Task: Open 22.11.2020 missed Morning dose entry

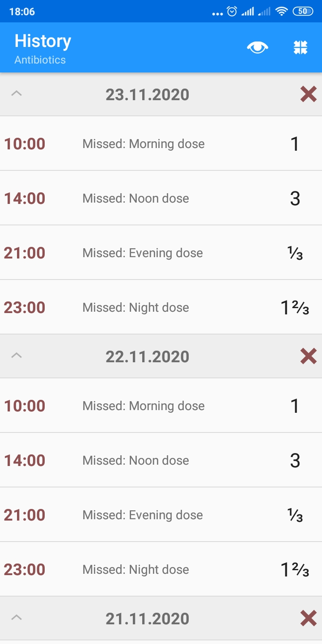Action: 161,406
